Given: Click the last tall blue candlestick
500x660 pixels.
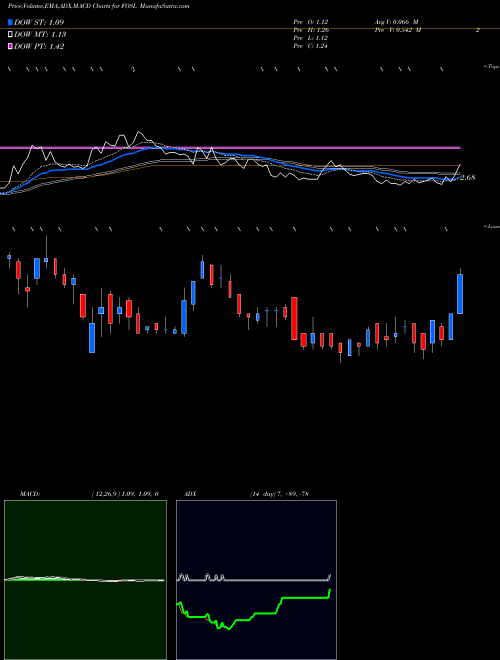Looking at the screenshot, I should [x=460, y=294].
